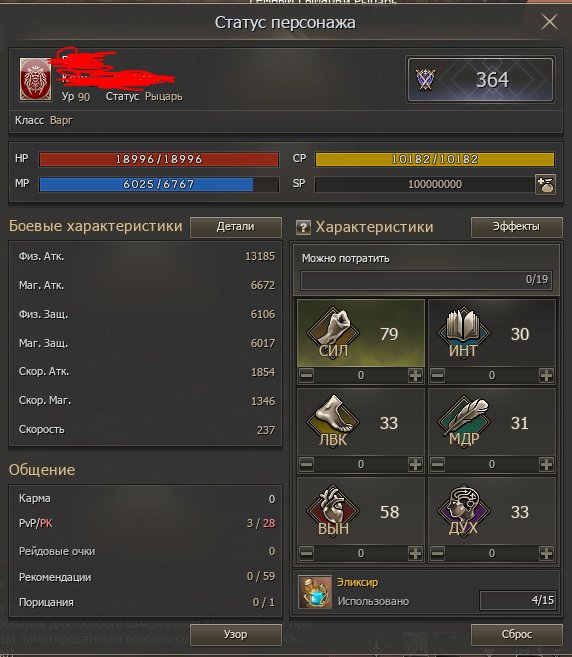Click the ВЫН heart icon
This screenshot has height=657, width=572.
(x=333, y=510)
